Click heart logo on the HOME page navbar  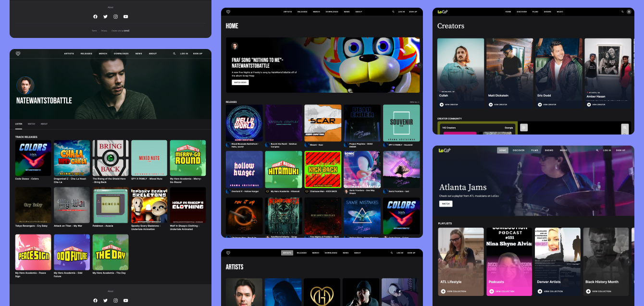pos(228,12)
